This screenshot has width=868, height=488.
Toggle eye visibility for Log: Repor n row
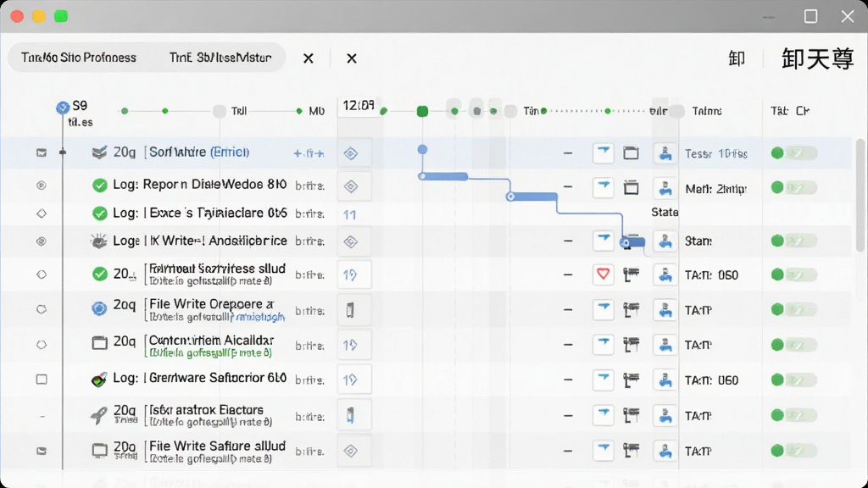click(42, 186)
